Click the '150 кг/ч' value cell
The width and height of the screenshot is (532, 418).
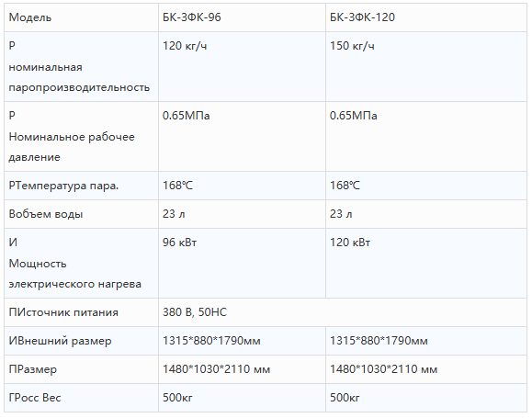pos(426,67)
